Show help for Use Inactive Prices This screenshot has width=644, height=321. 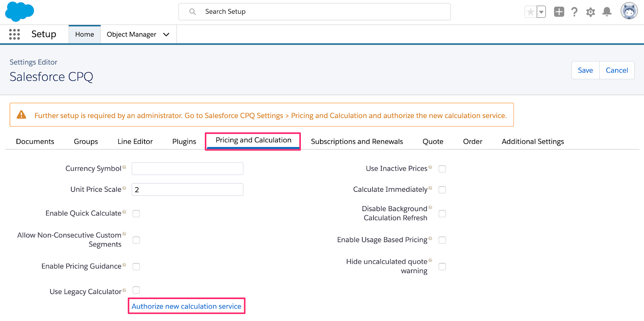click(x=430, y=167)
